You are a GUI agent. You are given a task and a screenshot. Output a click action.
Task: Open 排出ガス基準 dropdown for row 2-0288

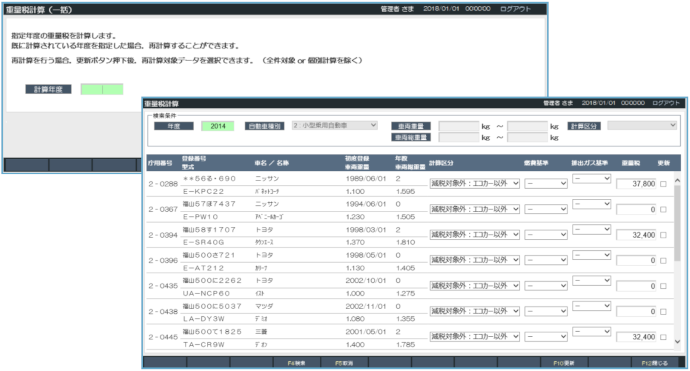[591, 179]
